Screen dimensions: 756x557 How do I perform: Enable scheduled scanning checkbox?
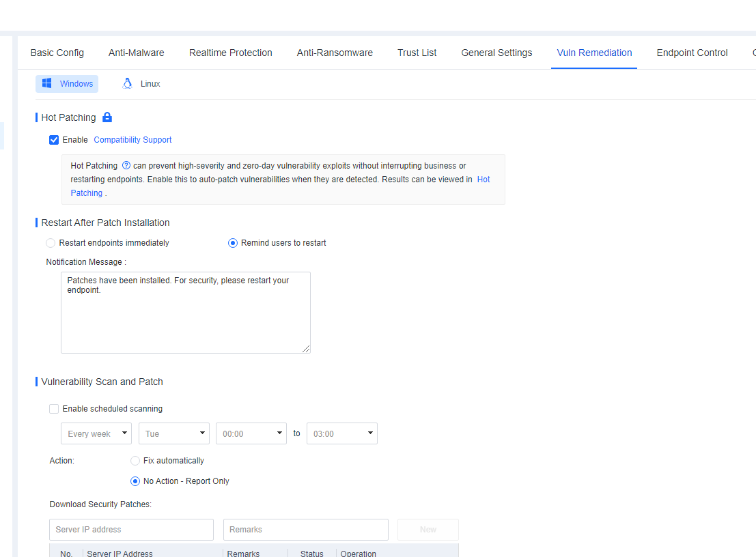pyautogui.click(x=54, y=409)
